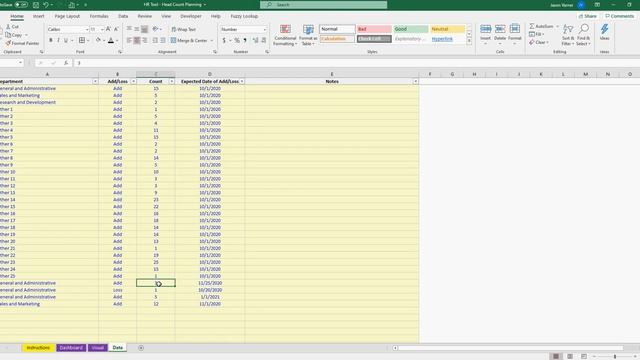
Task: Open the Count column filter dropdown
Action: [171, 82]
